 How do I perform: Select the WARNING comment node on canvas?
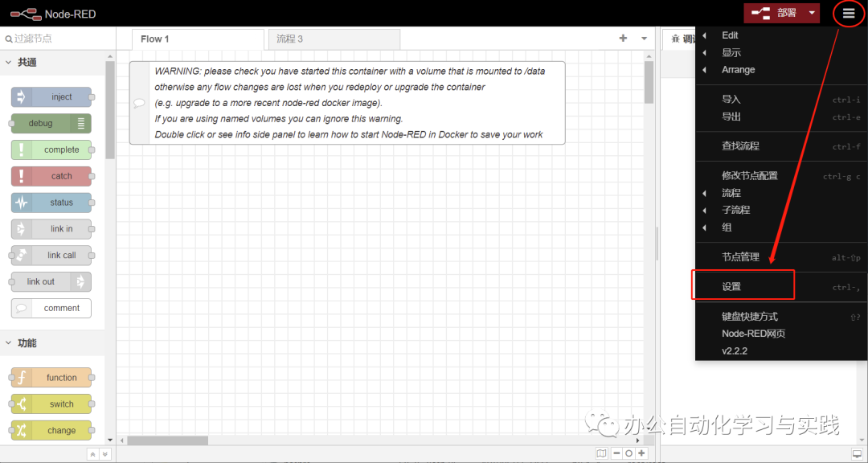[347, 103]
